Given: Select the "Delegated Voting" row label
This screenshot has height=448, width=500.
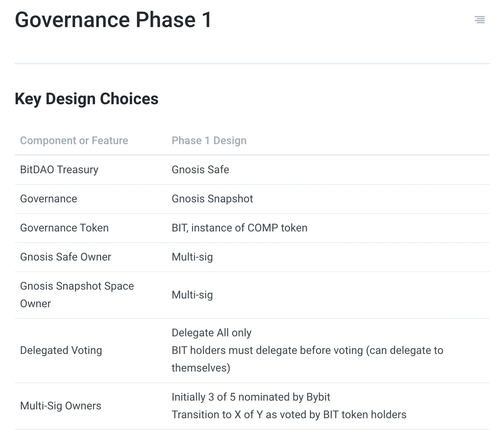Looking at the screenshot, I should click(61, 350).
